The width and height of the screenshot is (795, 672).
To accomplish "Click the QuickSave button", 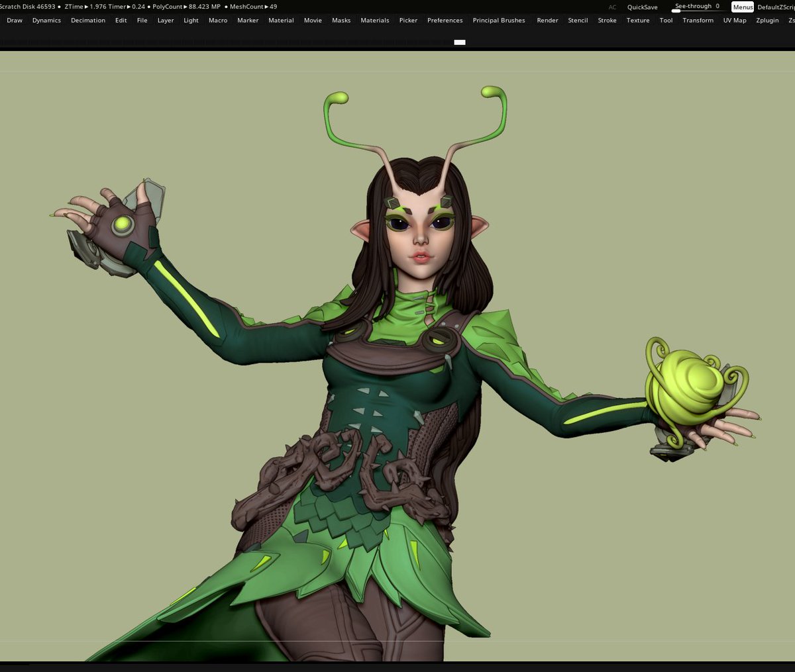I will pyautogui.click(x=643, y=7).
